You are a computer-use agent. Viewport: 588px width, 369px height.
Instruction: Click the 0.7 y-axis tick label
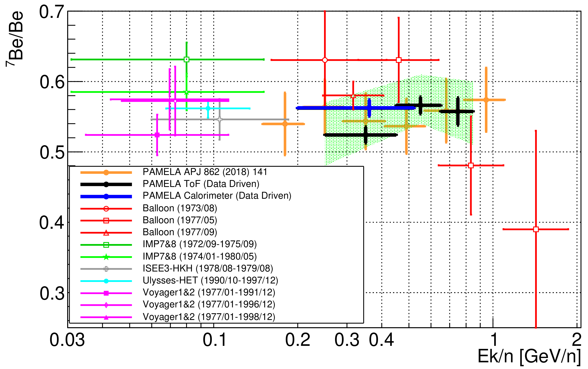coord(52,12)
